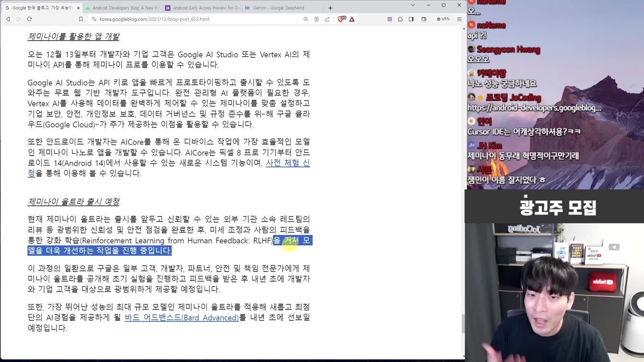The height and width of the screenshot is (362, 644).
Task: Click the 제미나이를 활용한 앱 개발 heading
Action: point(73,36)
